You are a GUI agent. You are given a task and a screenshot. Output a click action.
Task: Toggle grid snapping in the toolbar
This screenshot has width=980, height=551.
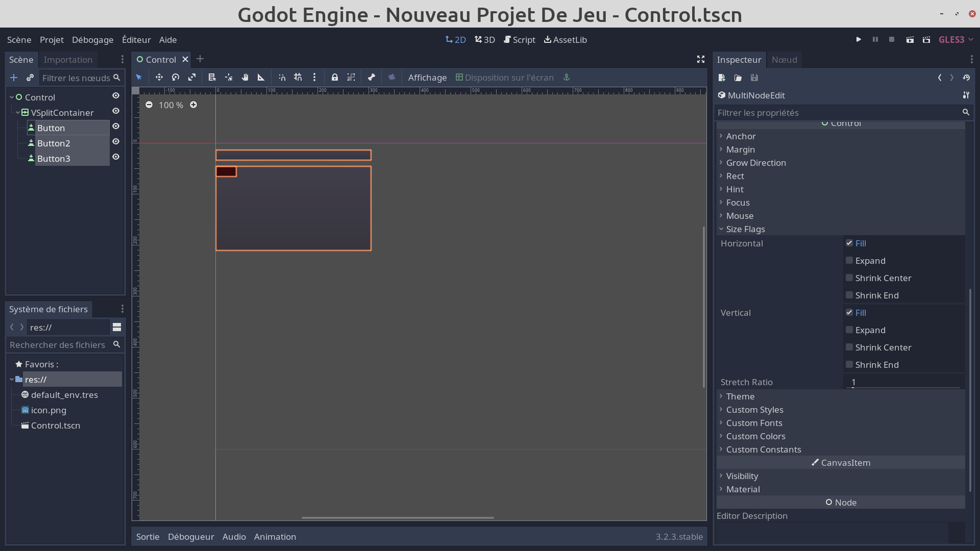(x=298, y=77)
